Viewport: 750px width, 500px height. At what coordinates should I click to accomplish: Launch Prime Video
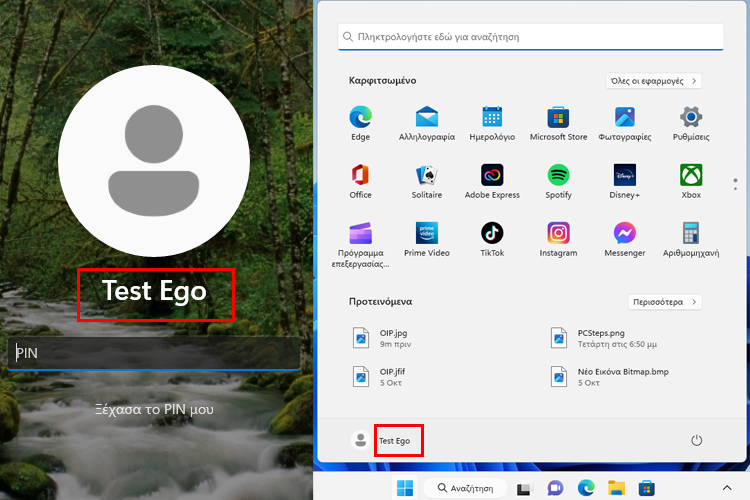coord(427,239)
